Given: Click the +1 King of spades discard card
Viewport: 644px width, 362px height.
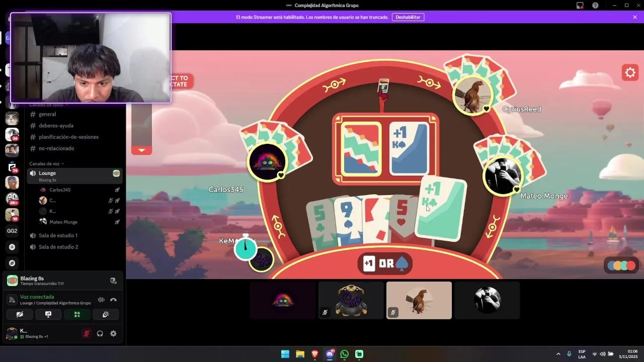Looking at the screenshot, I should pyautogui.click(x=409, y=149).
